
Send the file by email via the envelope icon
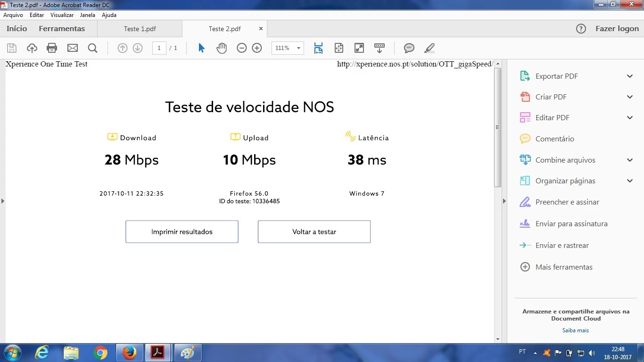pos(72,48)
